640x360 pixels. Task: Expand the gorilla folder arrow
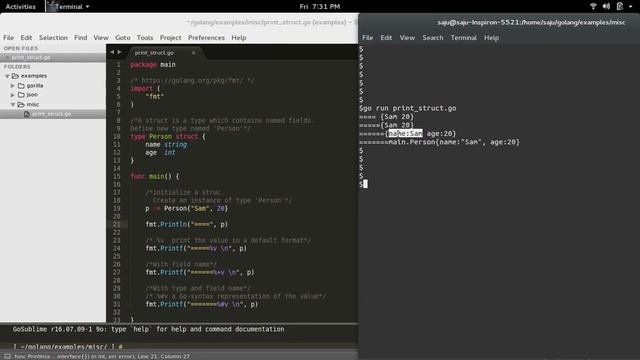coord(13,86)
